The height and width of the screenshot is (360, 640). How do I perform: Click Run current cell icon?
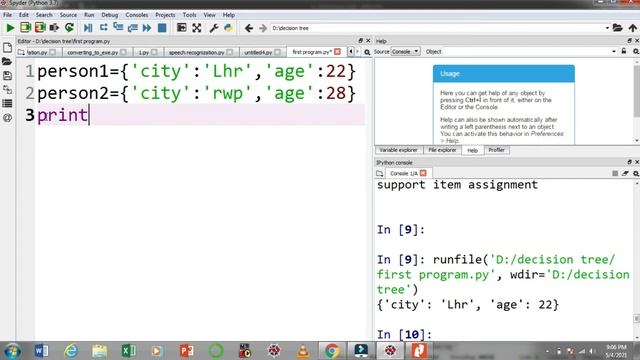pyautogui.click(x=25, y=28)
